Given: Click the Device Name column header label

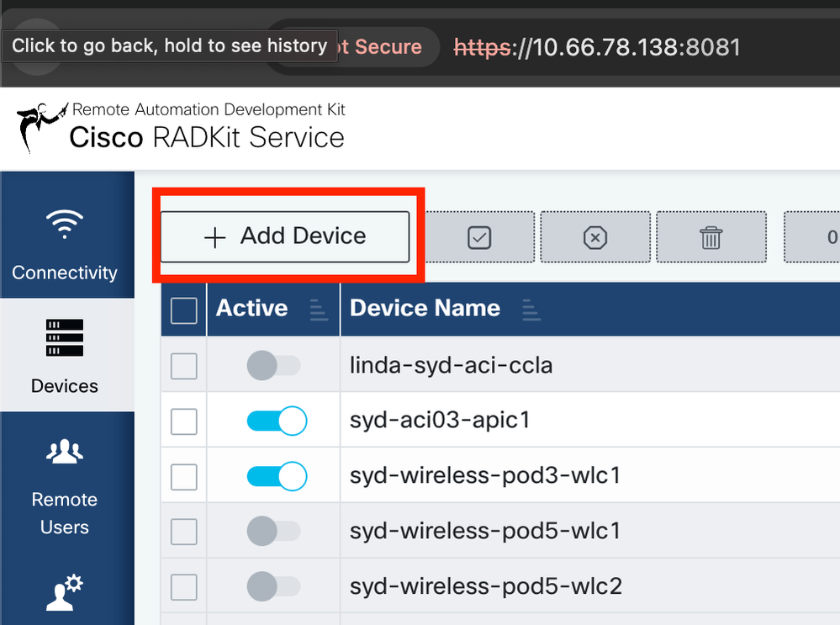Looking at the screenshot, I should click(x=425, y=308).
